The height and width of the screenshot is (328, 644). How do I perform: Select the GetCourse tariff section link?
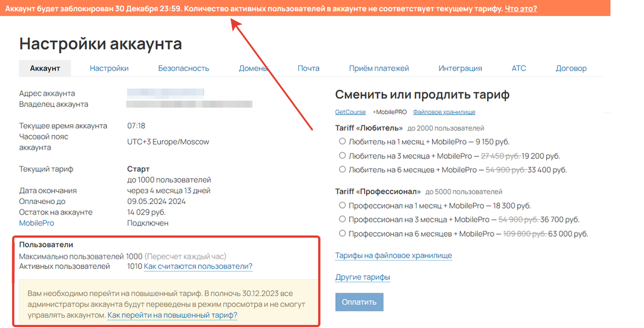(x=350, y=112)
